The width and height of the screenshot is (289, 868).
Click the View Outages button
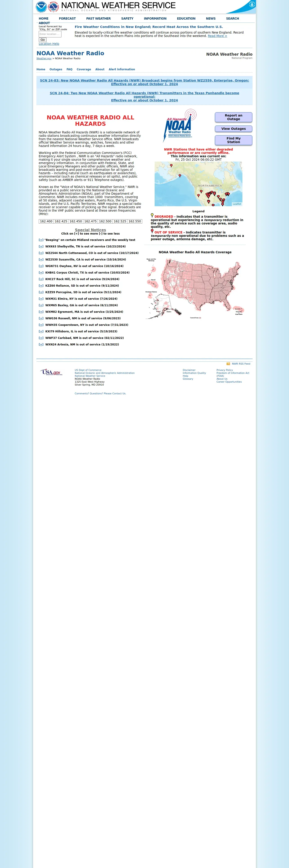pos(233,129)
